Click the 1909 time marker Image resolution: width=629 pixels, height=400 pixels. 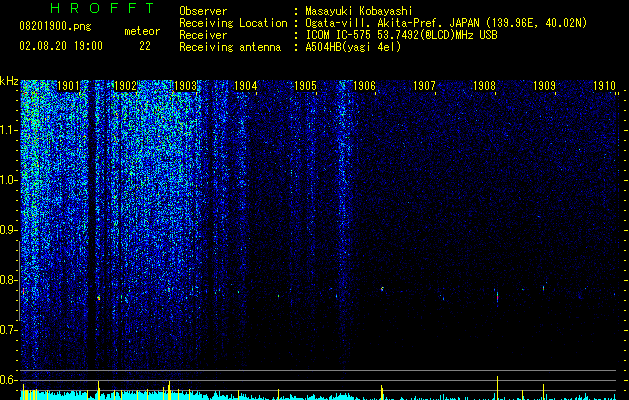[x=544, y=85]
